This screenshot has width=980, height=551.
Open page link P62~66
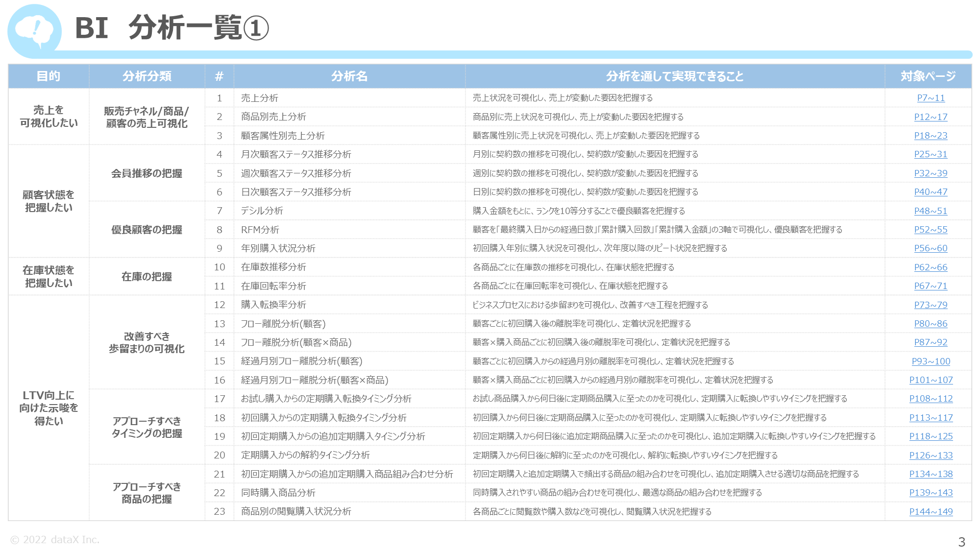[931, 267]
